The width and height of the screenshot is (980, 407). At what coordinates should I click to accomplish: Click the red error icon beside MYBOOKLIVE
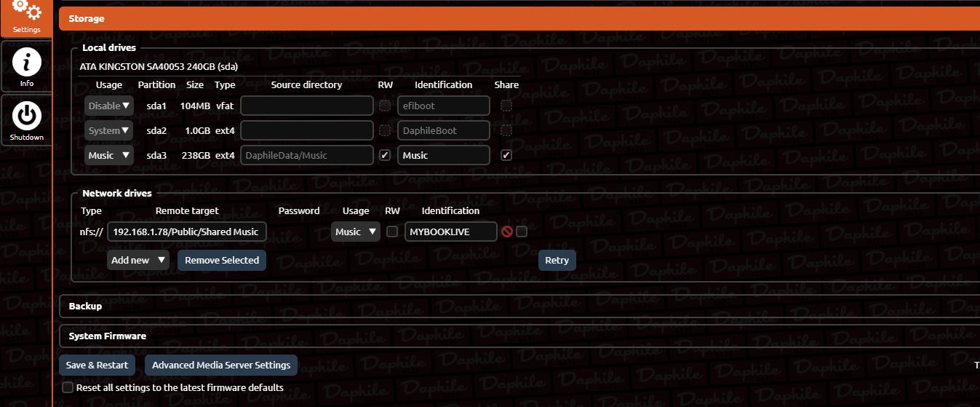(507, 232)
